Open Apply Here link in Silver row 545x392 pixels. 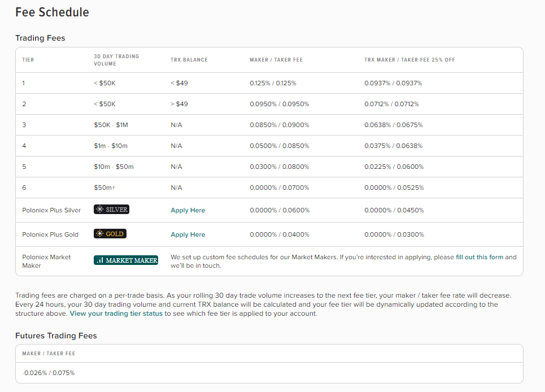click(x=188, y=210)
